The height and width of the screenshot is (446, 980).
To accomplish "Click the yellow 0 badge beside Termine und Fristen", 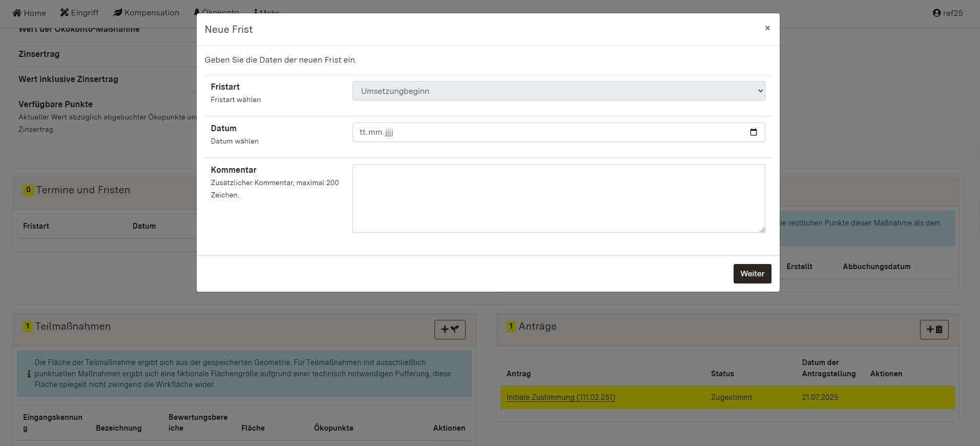I will click(28, 190).
